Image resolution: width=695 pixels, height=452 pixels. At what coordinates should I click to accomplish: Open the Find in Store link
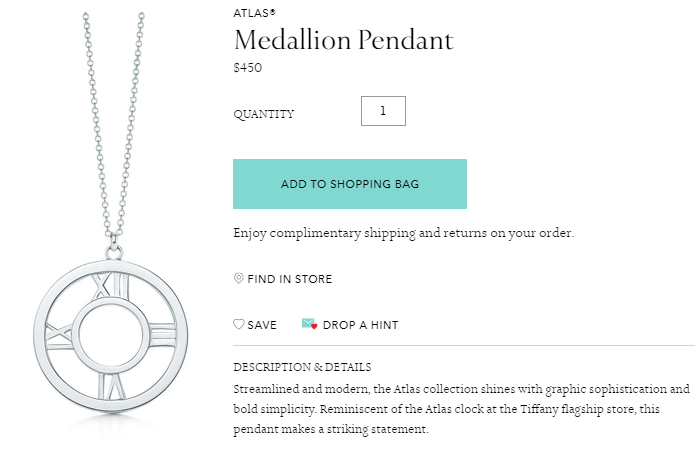289,279
